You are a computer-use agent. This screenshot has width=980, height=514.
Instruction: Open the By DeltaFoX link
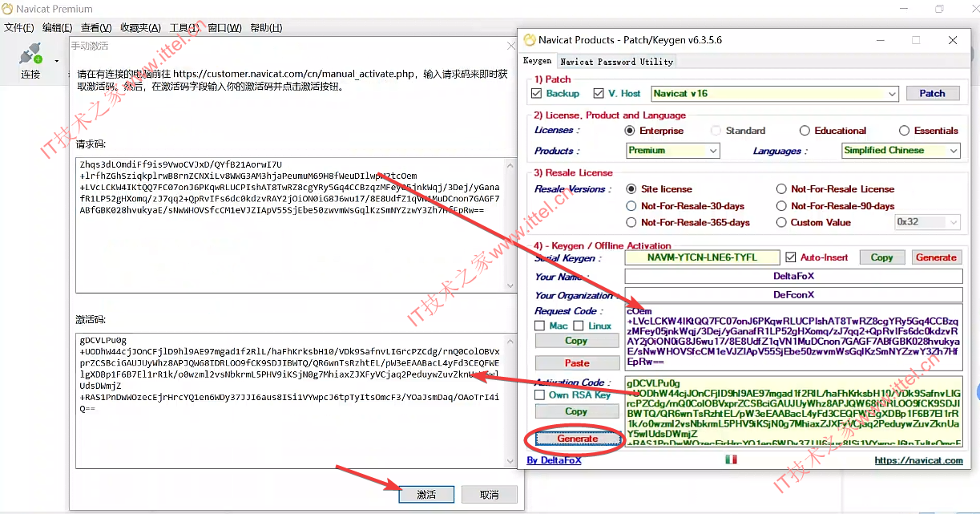click(554, 460)
